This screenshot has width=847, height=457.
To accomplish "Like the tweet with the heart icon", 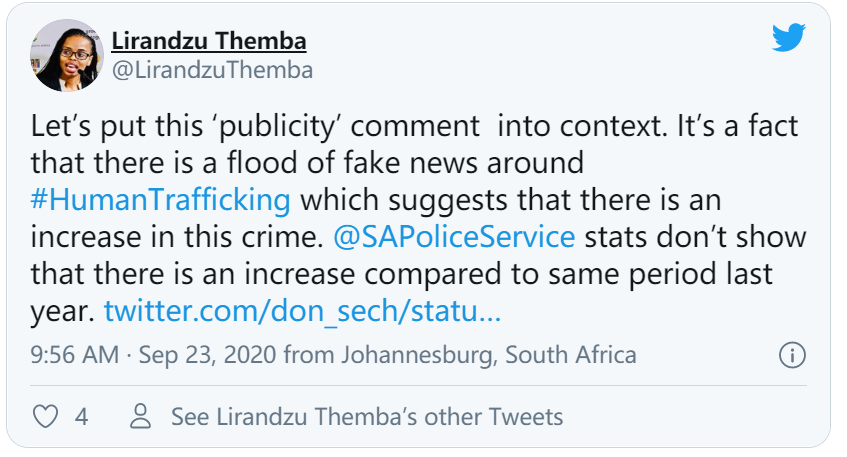I will click(x=46, y=417).
